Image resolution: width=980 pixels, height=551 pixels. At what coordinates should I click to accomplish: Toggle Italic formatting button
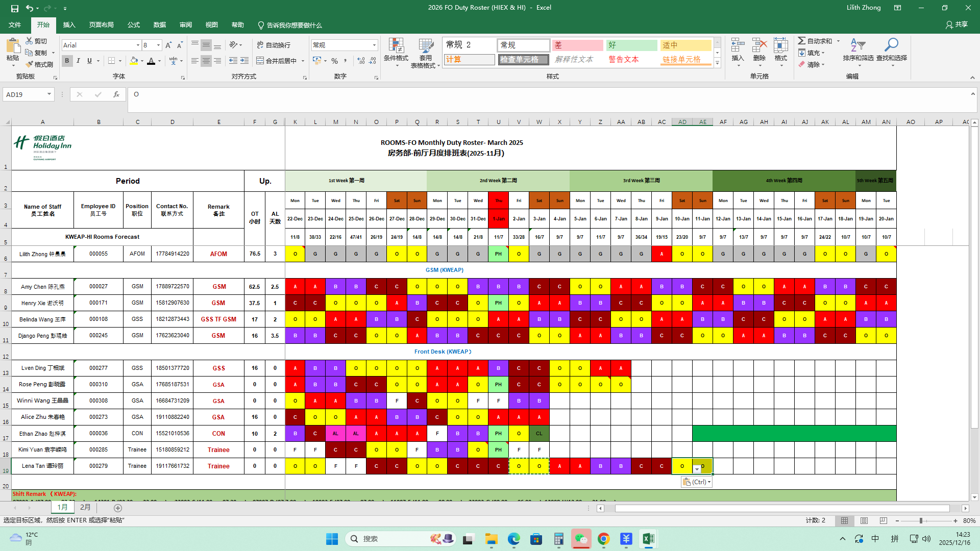(78, 61)
